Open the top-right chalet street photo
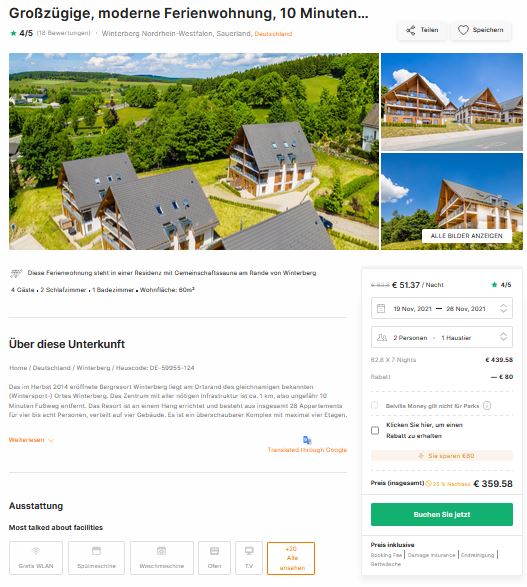 pyautogui.click(x=452, y=102)
